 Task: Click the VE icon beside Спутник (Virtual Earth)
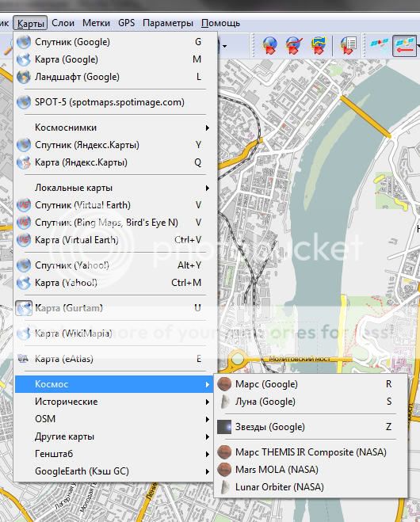pyautogui.click(x=24, y=205)
